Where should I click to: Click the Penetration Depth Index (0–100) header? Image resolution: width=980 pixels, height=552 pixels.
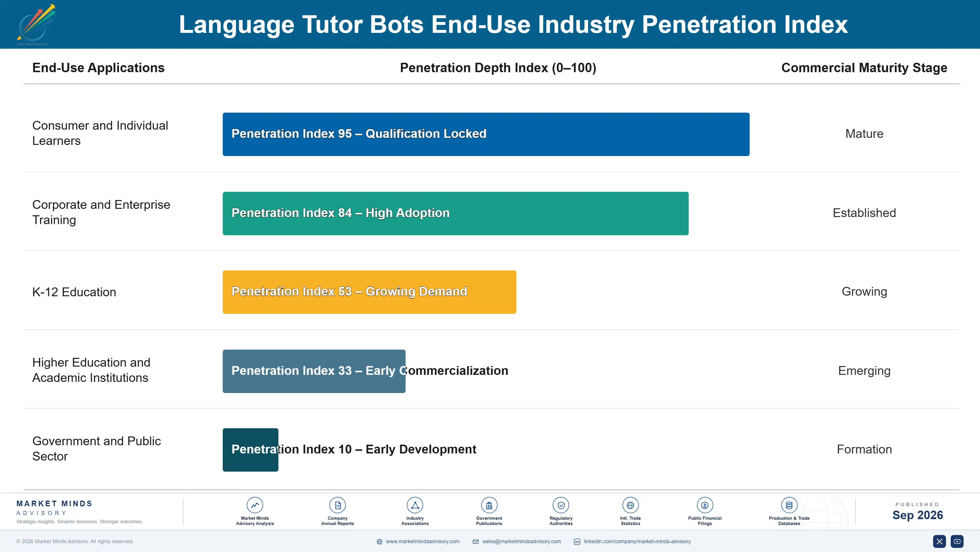[498, 68]
